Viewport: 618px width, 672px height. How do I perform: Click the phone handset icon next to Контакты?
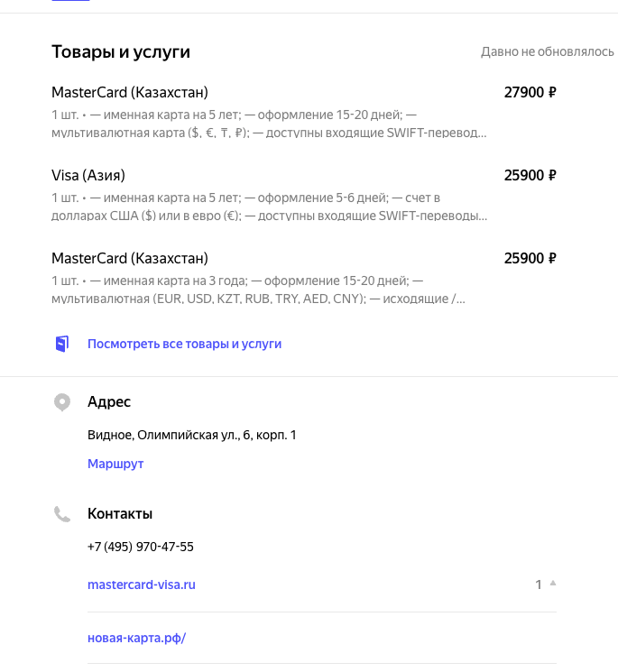click(62, 514)
